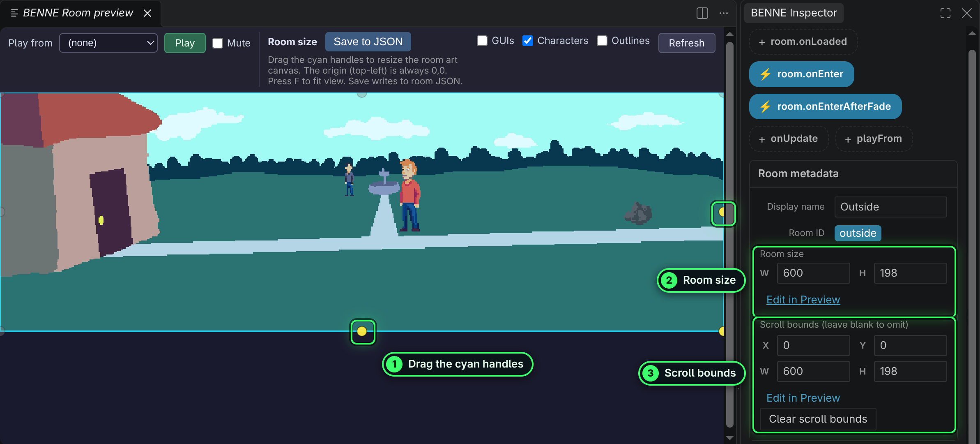Click the outside Room ID badge

(x=858, y=233)
